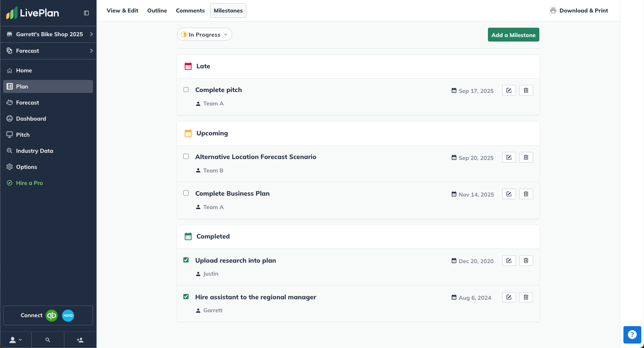Open the Outline tab
The height and width of the screenshot is (348, 644).
pyautogui.click(x=157, y=10)
